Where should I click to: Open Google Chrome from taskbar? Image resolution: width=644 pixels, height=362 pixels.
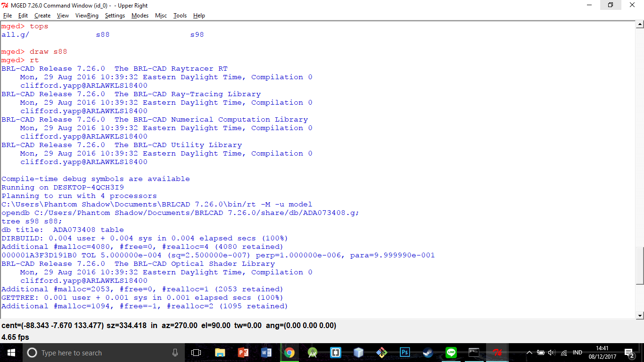coord(289,353)
